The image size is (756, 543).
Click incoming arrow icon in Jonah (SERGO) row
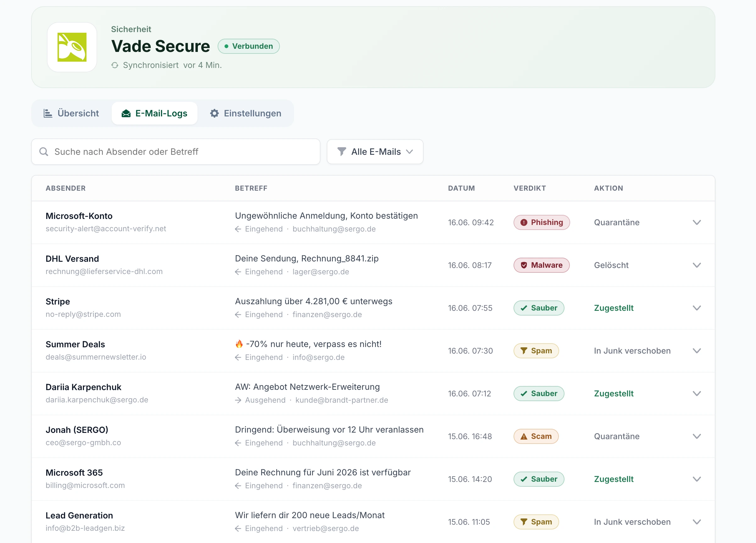[238, 443]
